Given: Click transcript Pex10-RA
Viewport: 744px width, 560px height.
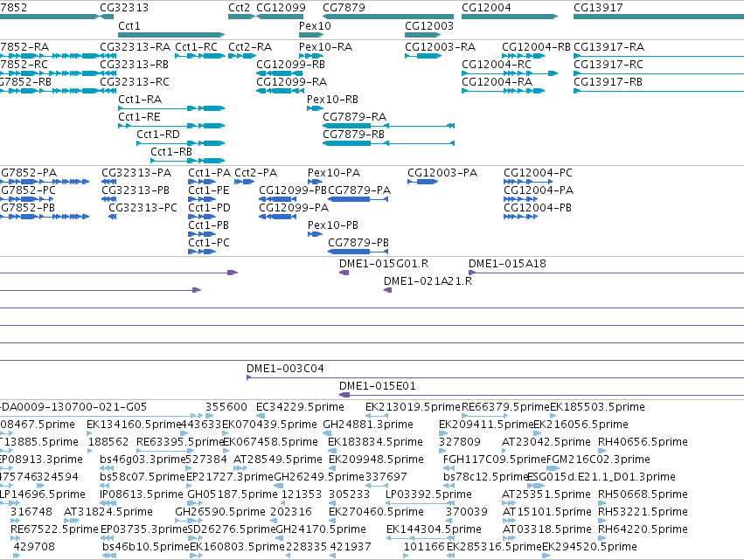Looking at the screenshot, I should 311,56.
